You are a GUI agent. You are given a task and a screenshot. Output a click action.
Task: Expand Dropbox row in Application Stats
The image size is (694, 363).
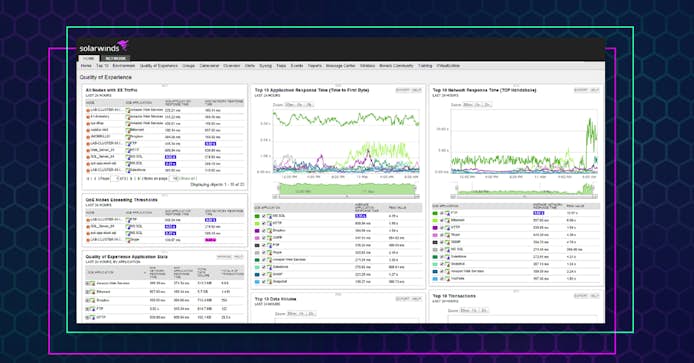tap(88, 301)
